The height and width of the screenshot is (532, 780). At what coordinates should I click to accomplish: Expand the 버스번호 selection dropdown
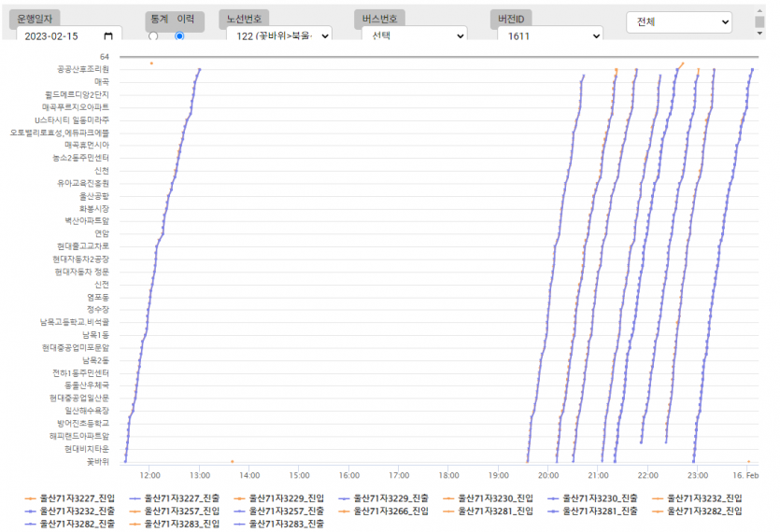click(414, 35)
